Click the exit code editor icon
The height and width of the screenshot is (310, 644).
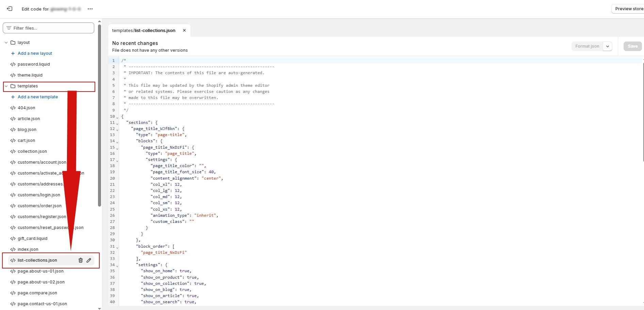[10, 9]
